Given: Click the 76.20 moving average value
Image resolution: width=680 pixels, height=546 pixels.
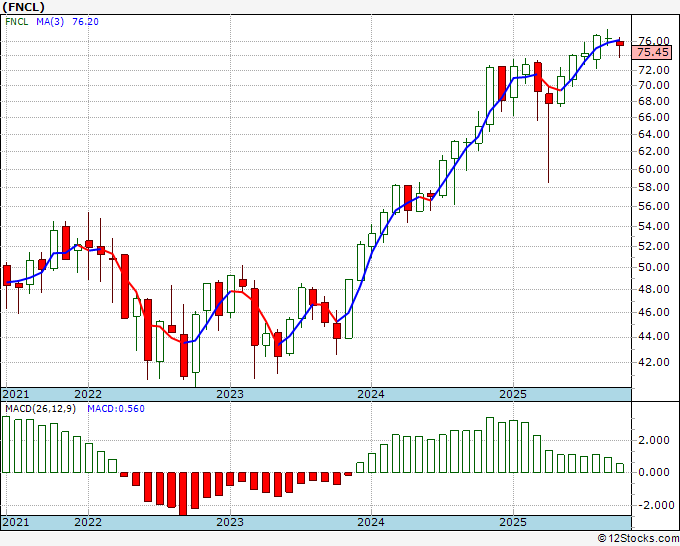Looking at the screenshot, I should pyautogui.click(x=85, y=22).
